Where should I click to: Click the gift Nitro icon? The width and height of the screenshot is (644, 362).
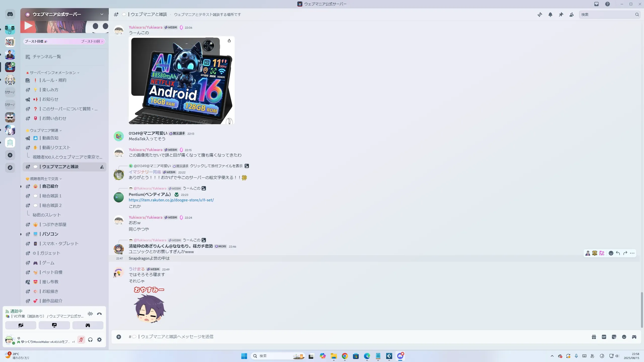click(594, 337)
